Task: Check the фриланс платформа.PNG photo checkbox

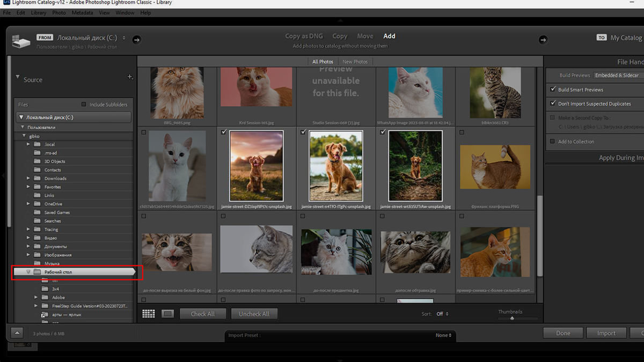Action: (462, 132)
